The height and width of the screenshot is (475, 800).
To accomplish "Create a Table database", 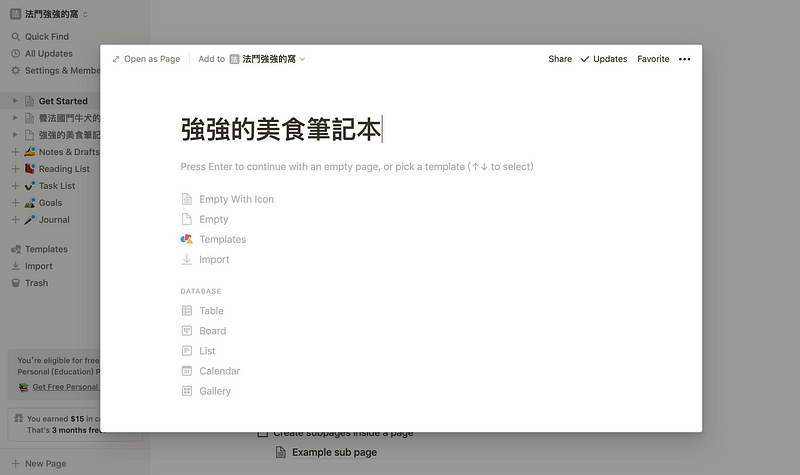I will [x=203, y=311].
